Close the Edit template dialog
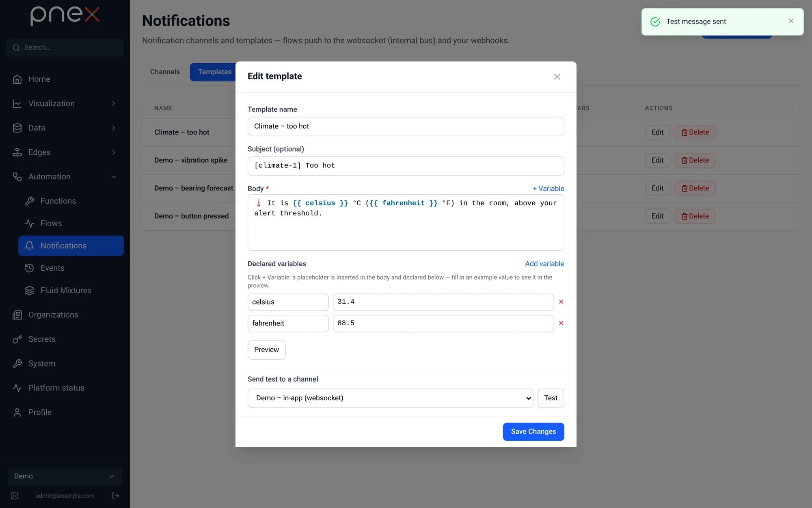 pyautogui.click(x=557, y=77)
